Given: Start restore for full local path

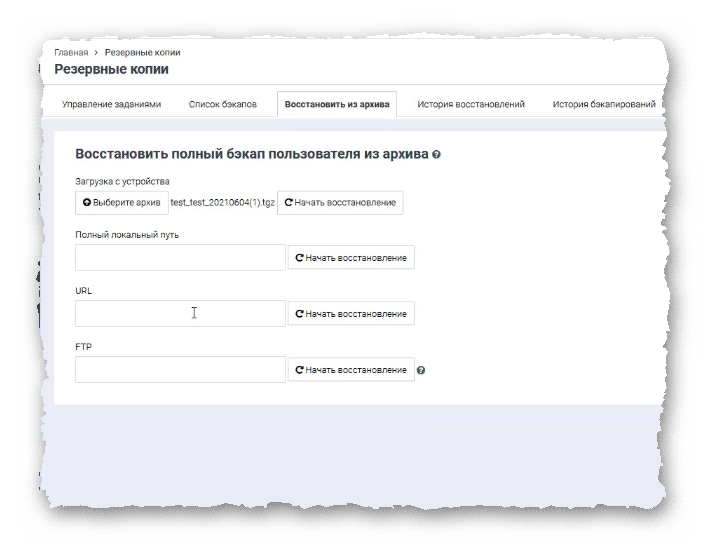Looking at the screenshot, I should click(x=351, y=258).
